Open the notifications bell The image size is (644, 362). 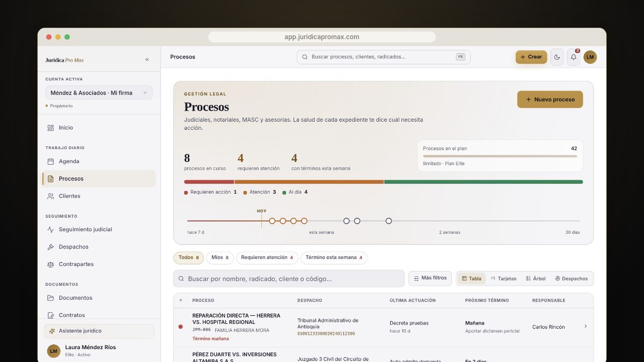coord(573,57)
